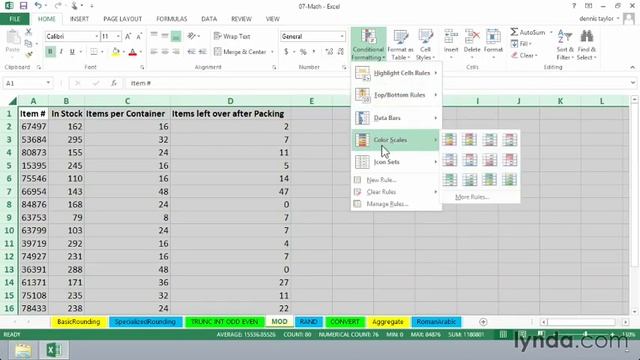The width and height of the screenshot is (640, 360).
Task: Open the General number format dropdown
Action: (x=342, y=36)
